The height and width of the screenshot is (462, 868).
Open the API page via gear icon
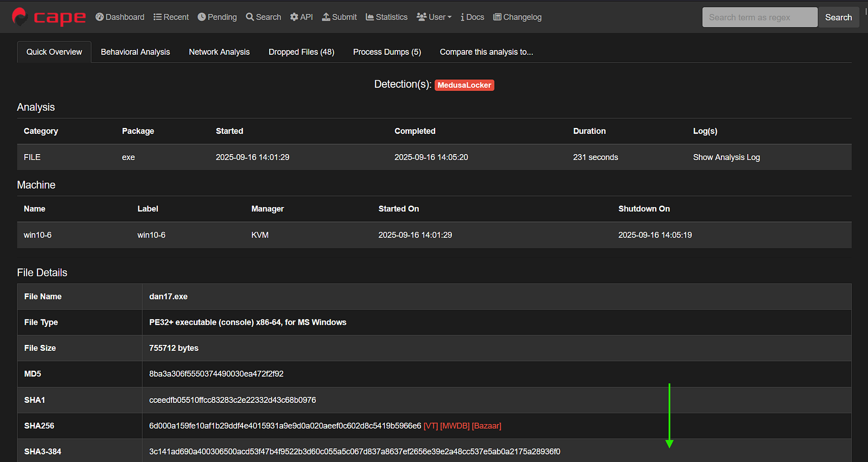tap(294, 17)
